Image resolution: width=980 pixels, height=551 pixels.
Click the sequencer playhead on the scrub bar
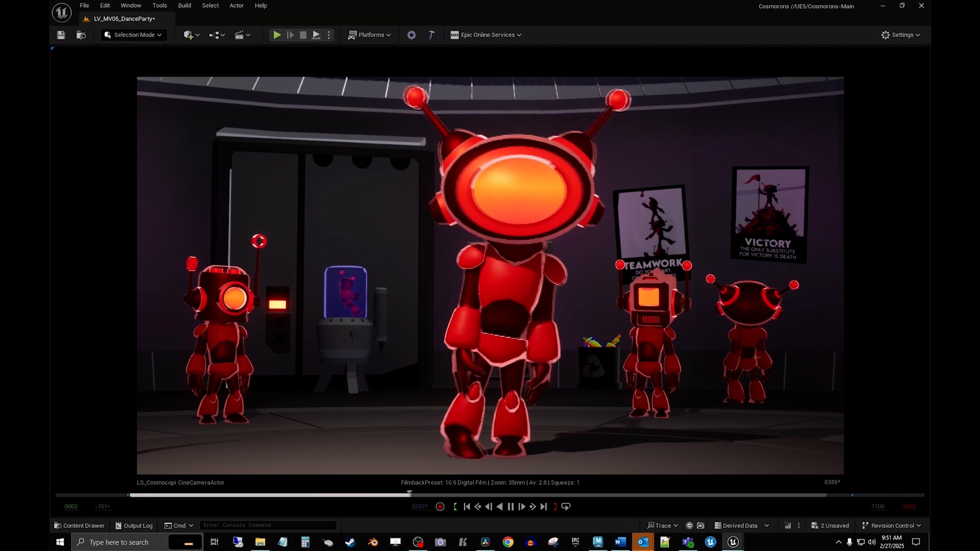(409, 494)
